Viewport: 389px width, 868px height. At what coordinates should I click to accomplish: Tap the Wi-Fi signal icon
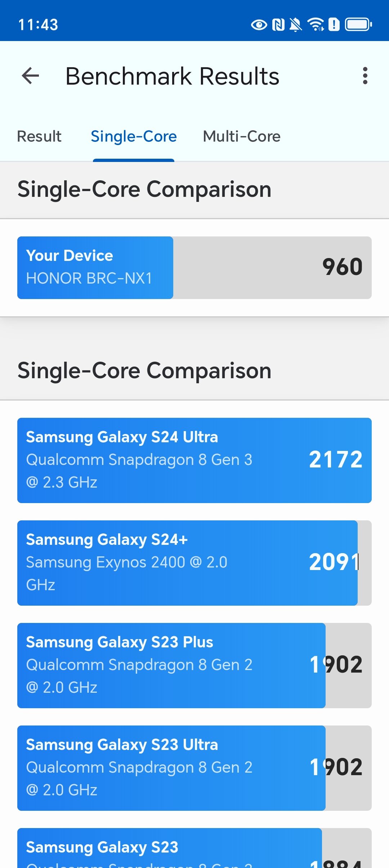click(x=316, y=25)
